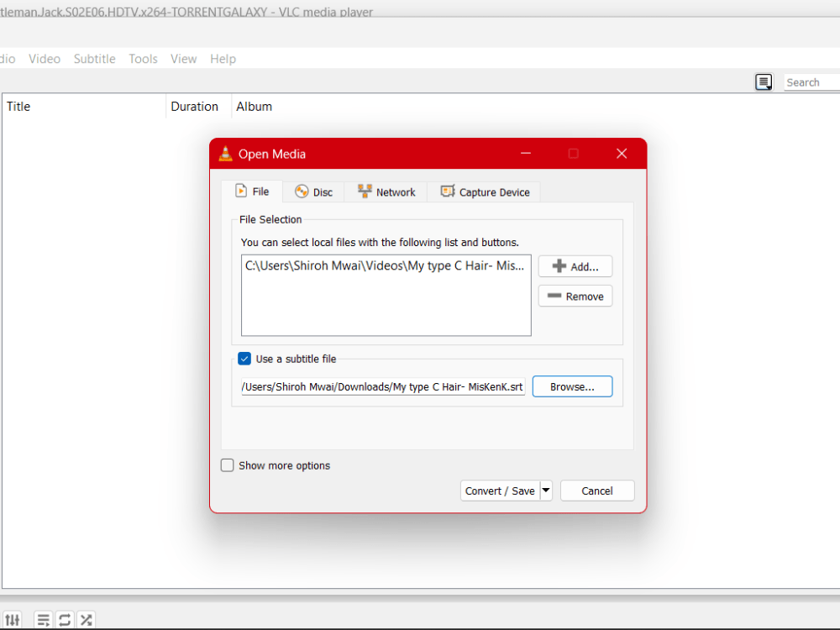
Task: Open the View menu in VLC
Action: [x=184, y=59]
